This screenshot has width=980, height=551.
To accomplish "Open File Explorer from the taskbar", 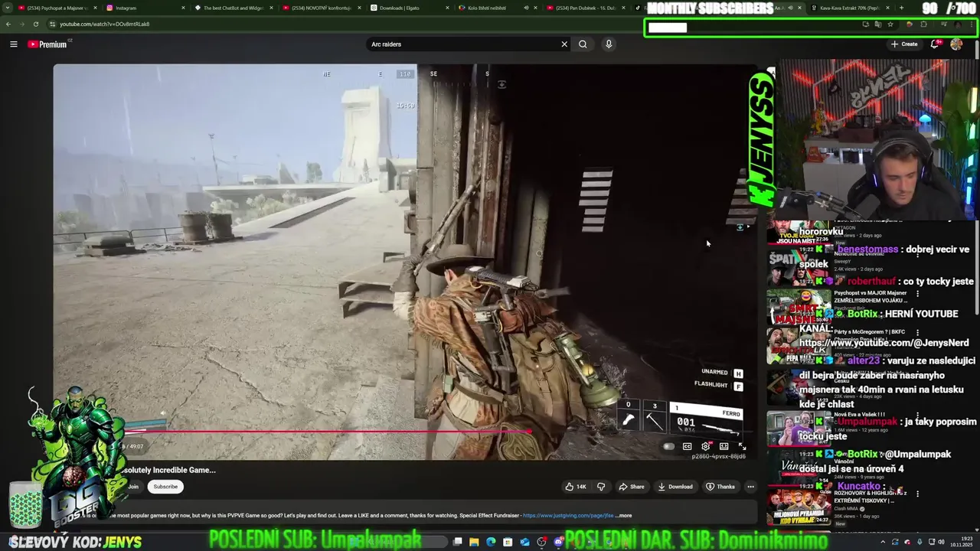I will 474,542.
